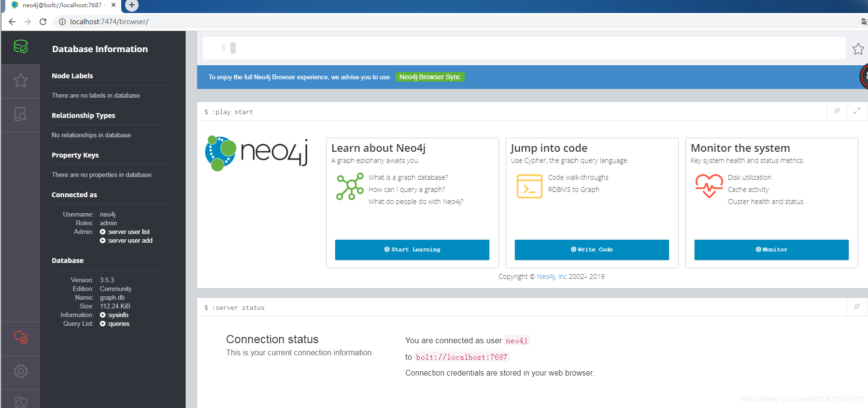Click the browser forward arrow
The width and height of the screenshot is (868, 408).
pos(28,22)
